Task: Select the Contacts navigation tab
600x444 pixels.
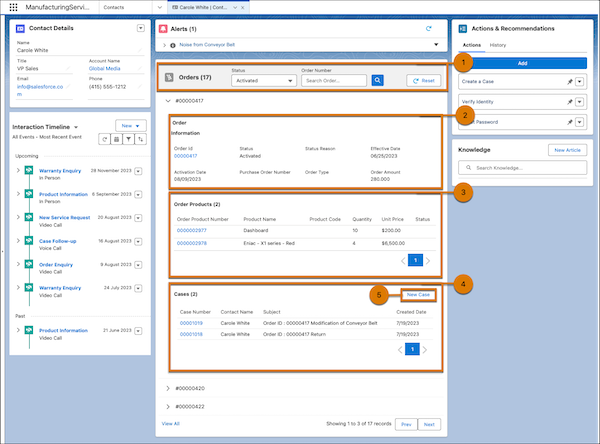Action: tap(114, 7)
